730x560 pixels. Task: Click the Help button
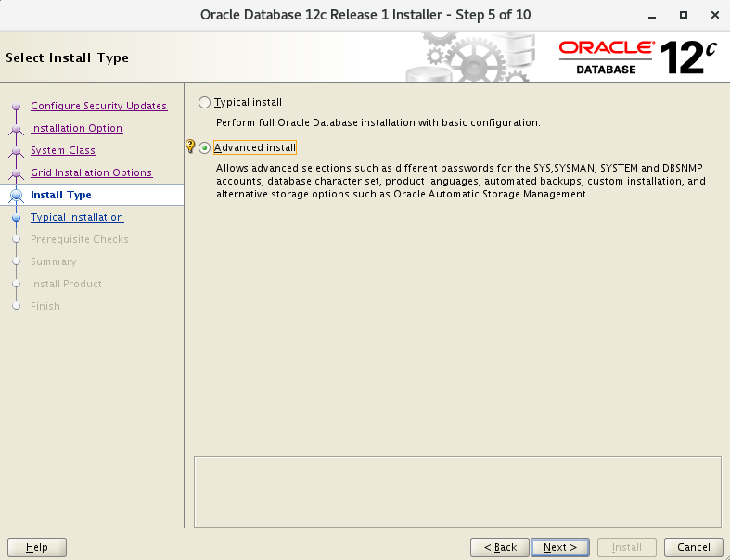(x=37, y=547)
